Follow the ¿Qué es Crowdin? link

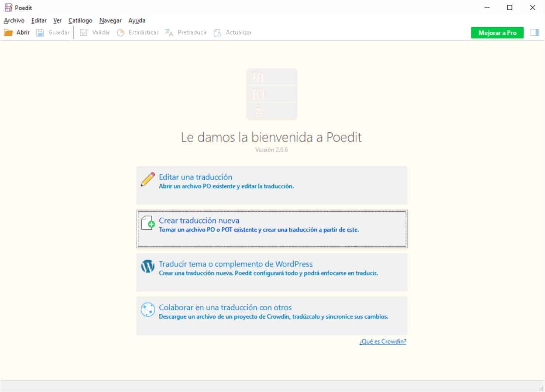[x=383, y=341]
